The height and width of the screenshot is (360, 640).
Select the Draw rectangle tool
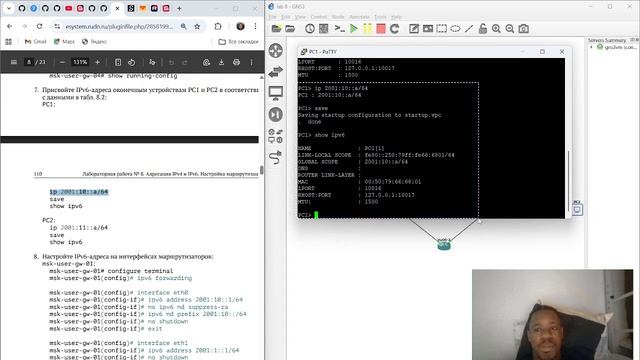(442, 29)
